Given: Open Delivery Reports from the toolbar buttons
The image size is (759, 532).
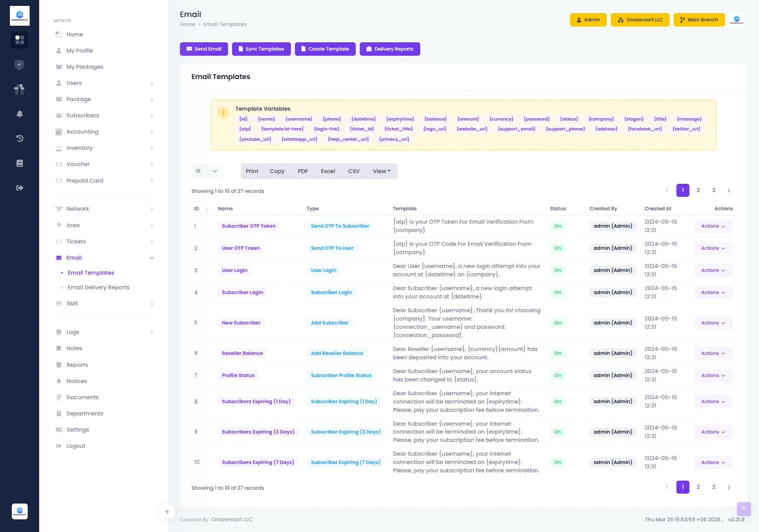Looking at the screenshot, I should tap(390, 49).
